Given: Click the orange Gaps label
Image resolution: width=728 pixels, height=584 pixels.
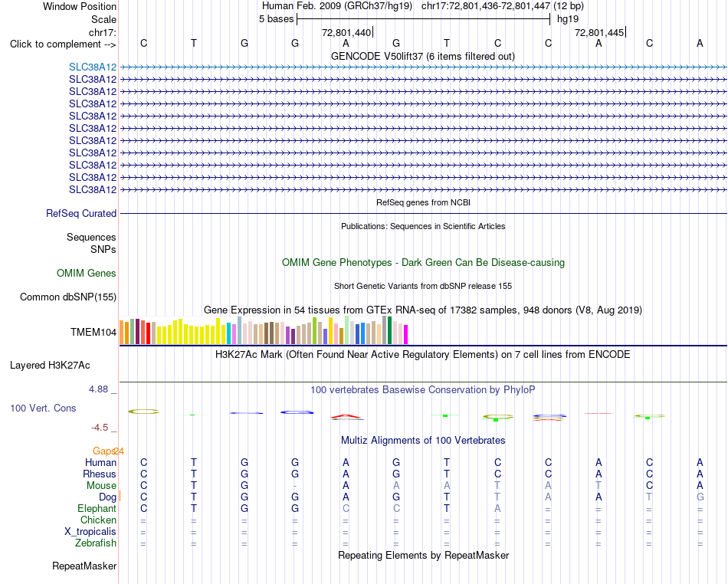Looking at the screenshot, I should pyautogui.click(x=104, y=451).
